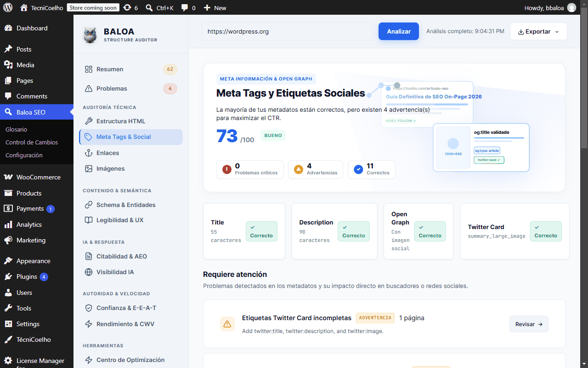Click the Centro de Optimización bolt icon
Screen dimensions: 588x368
[89, 360]
